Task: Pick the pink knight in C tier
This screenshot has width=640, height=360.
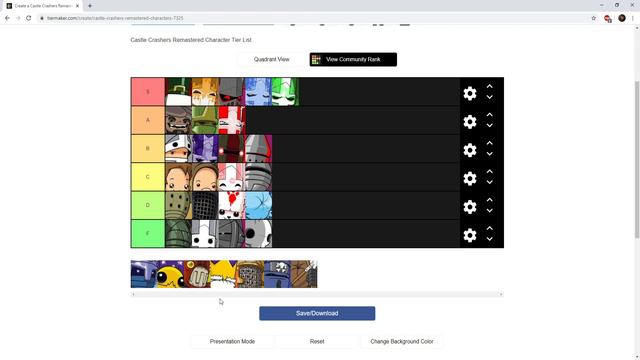Action: pyautogui.click(x=231, y=177)
